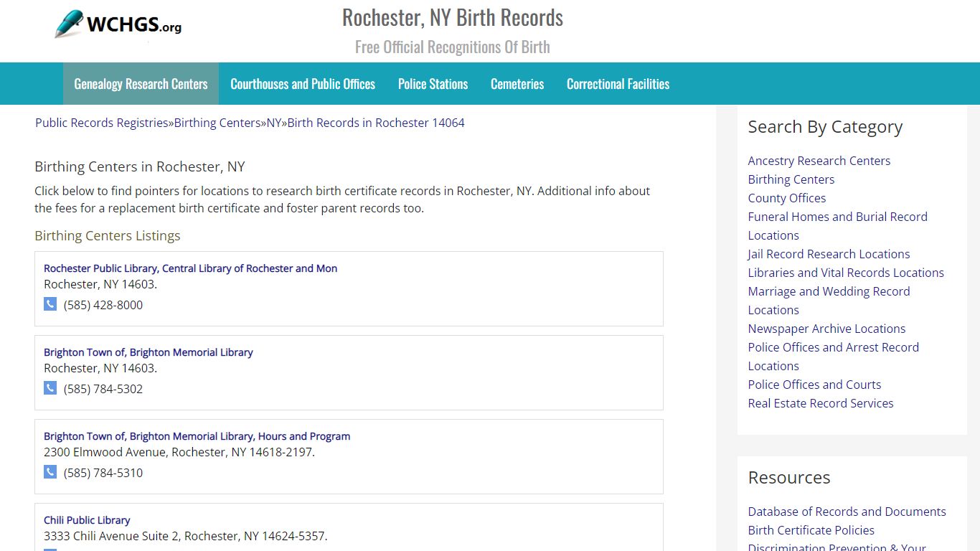
Task: Select the Cemeteries nav item
Action: (x=517, y=84)
